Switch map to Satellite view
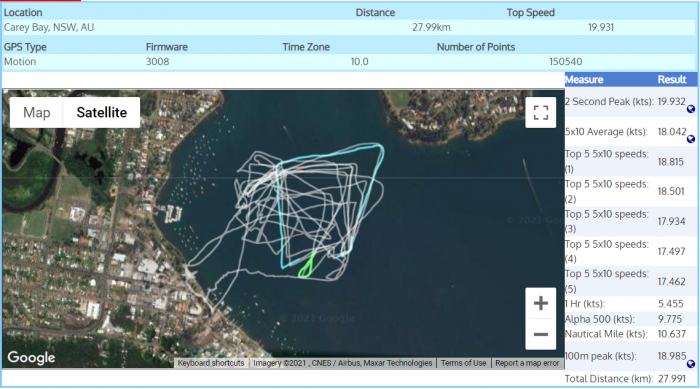 pos(101,113)
